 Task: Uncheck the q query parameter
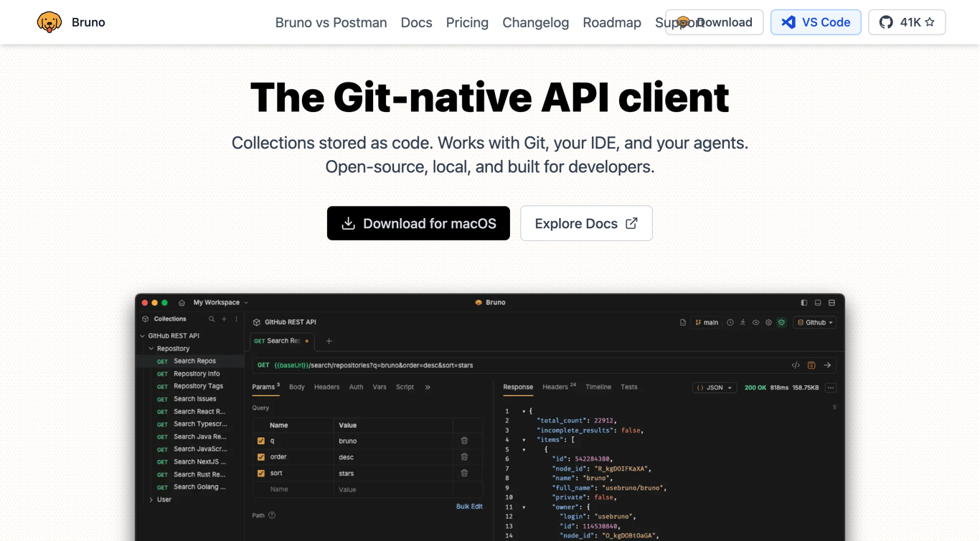[261, 440]
